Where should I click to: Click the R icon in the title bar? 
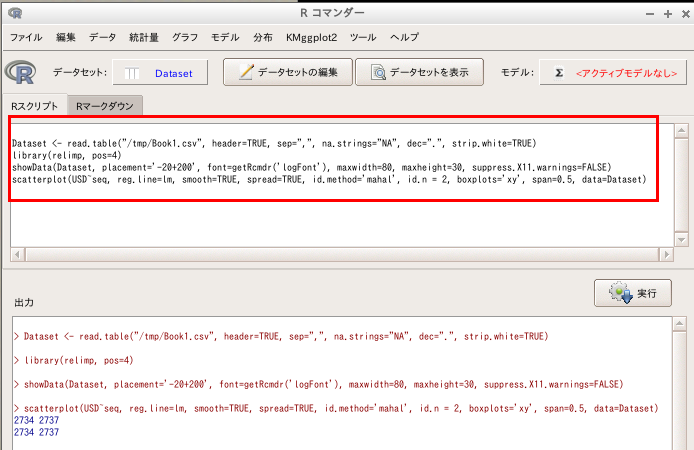15,13
